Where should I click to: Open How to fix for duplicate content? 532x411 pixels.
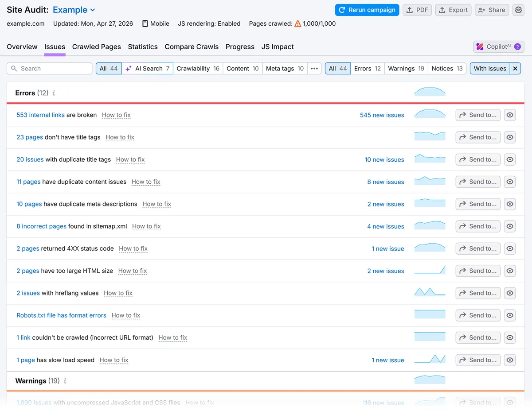coord(146,182)
